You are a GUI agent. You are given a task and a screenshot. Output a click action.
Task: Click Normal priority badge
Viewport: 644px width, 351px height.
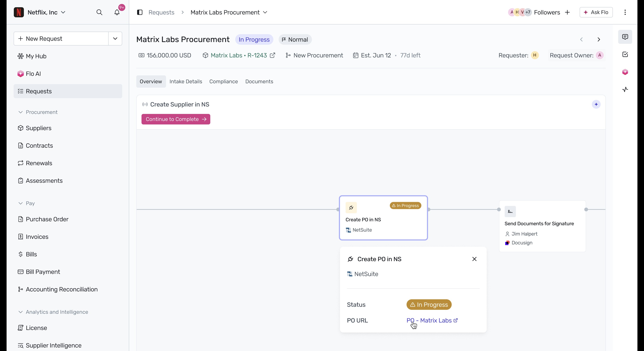tap(295, 39)
